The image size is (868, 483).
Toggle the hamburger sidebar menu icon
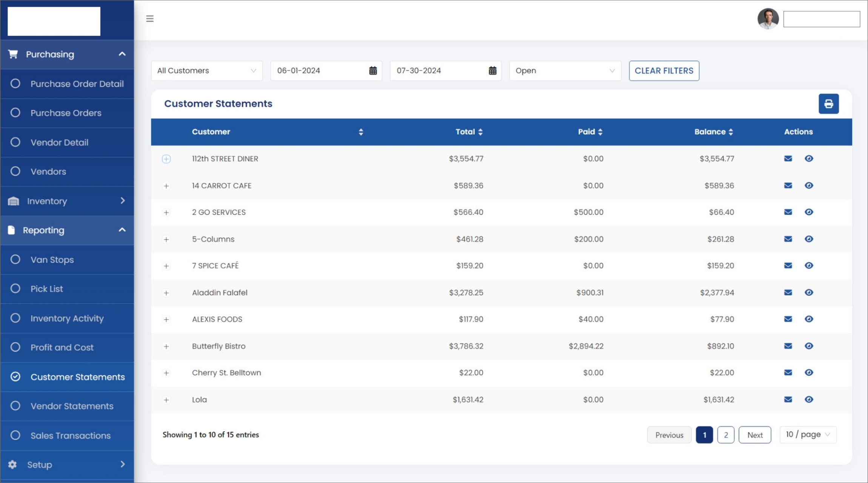[x=150, y=18]
